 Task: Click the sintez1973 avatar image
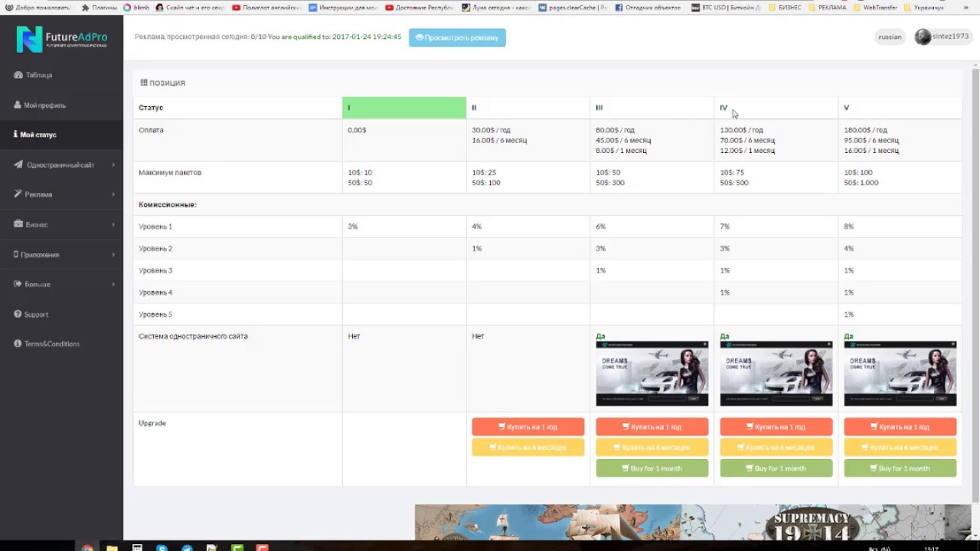(923, 37)
